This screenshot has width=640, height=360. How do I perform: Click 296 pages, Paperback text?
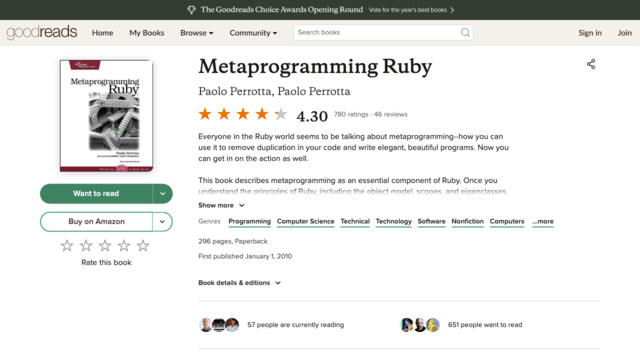(x=233, y=241)
